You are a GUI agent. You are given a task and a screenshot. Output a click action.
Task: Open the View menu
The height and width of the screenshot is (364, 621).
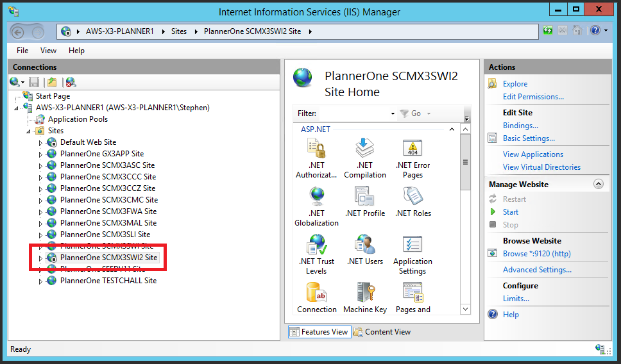pos(48,51)
